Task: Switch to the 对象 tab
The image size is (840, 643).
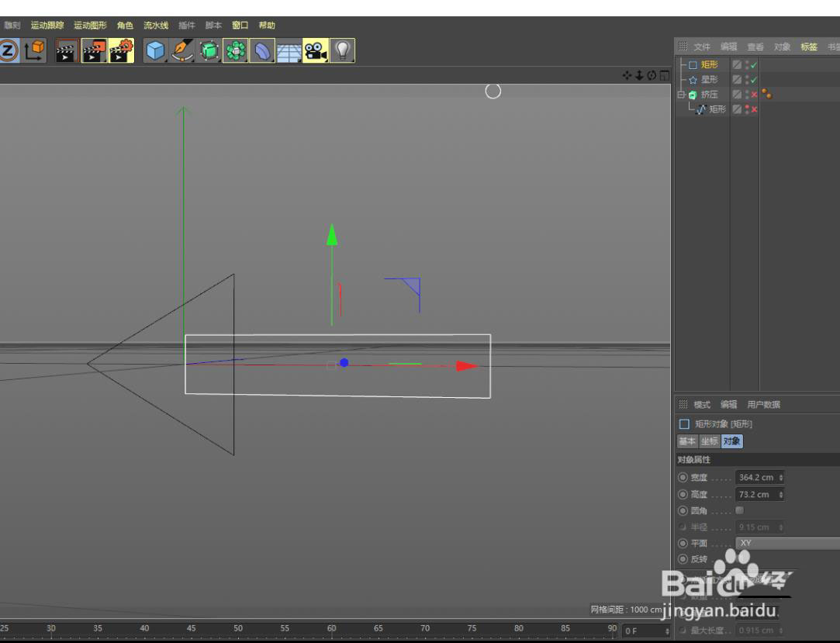Action: point(731,441)
